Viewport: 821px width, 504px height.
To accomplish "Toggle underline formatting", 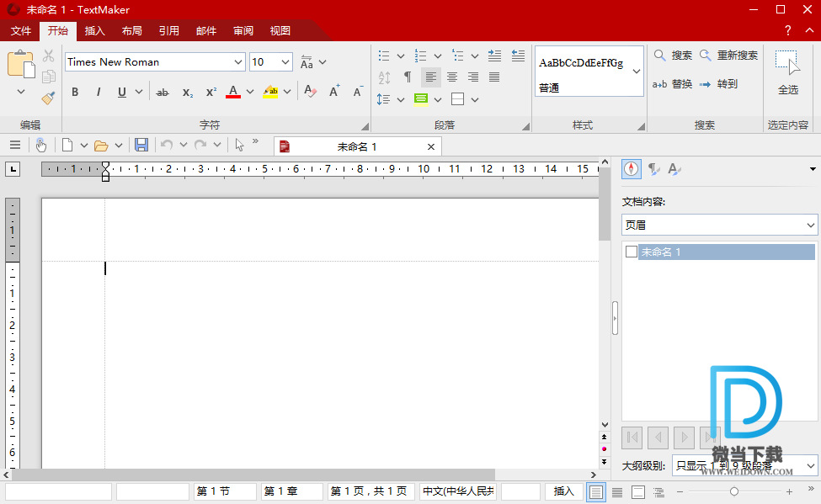I will click(122, 93).
